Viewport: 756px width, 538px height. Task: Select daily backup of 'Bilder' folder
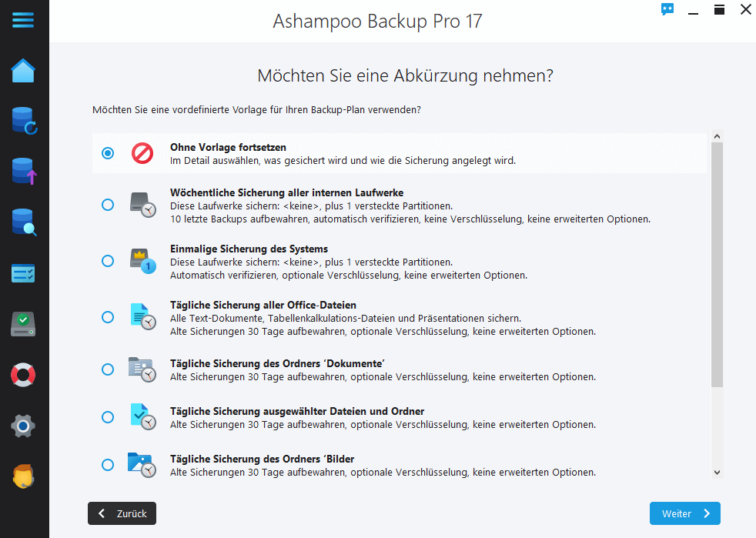pyautogui.click(x=108, y=464)
